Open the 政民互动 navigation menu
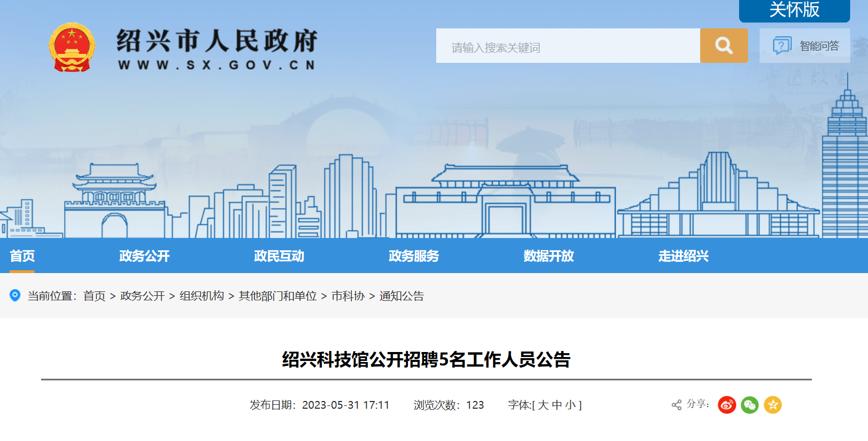 tap(279, 256)
